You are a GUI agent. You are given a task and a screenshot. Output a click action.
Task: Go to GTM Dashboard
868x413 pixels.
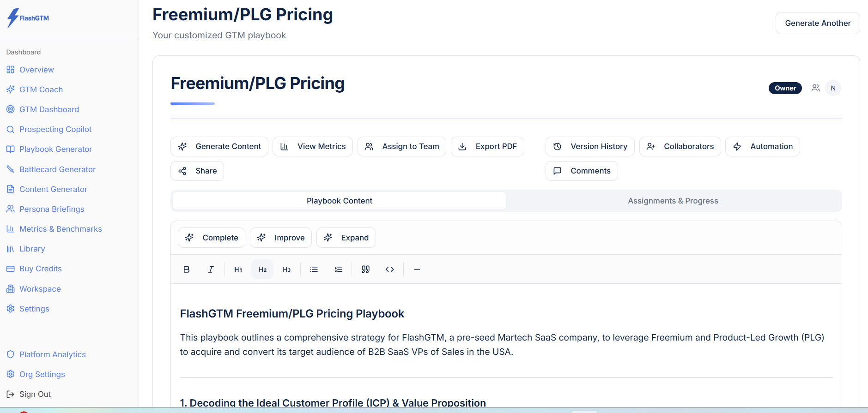pos(42,109)
